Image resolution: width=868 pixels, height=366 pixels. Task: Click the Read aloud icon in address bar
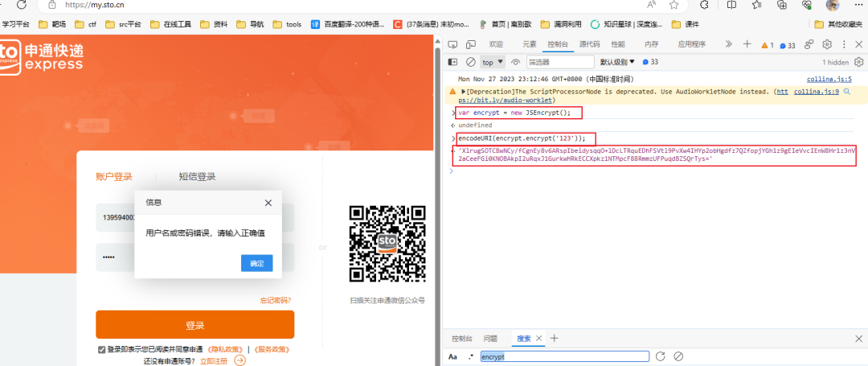(x=652, y=5)
